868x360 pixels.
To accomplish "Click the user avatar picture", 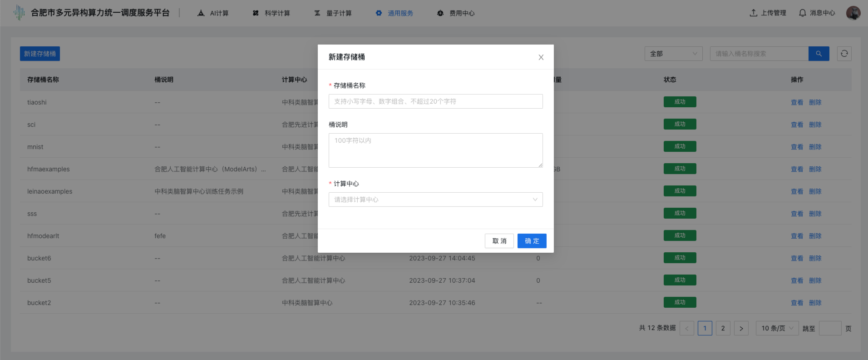I will (x=853, y=13).
